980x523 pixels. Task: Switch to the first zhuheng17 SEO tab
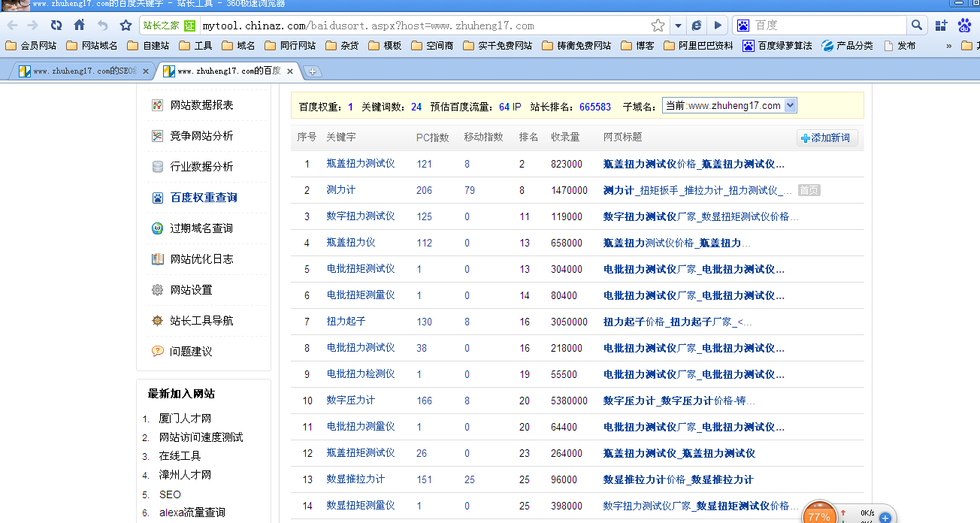[x=83, y=71]
